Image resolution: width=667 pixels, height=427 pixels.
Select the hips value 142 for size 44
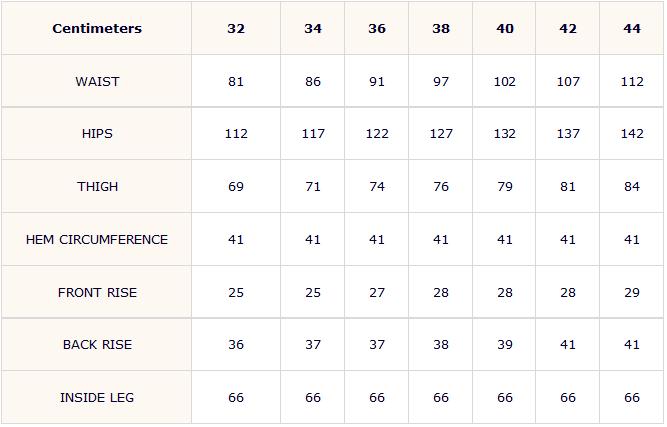click(632, 134)
